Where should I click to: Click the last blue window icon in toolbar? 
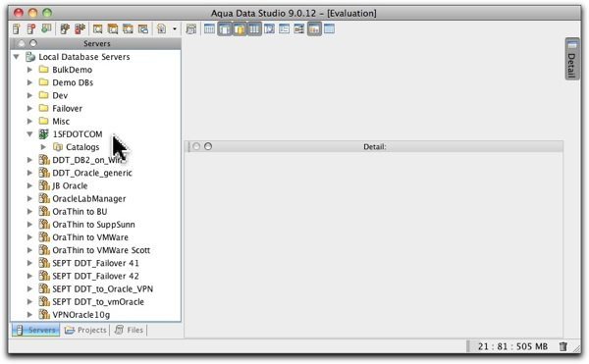(329, 28)
